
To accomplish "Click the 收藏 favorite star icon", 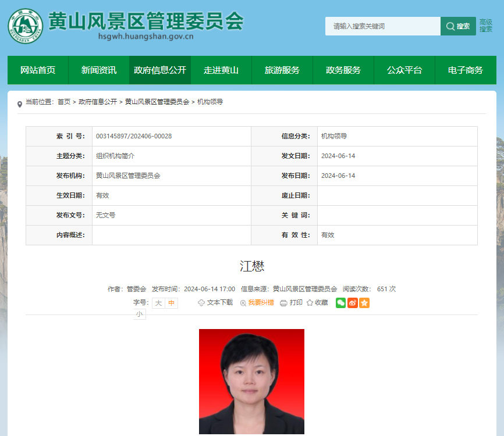I will coord(309,303).
